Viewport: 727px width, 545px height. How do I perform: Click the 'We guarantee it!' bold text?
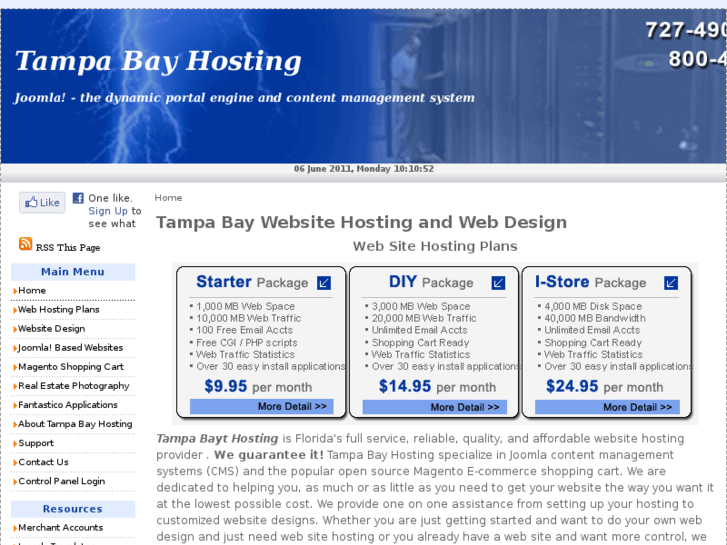tap(269, 455)
